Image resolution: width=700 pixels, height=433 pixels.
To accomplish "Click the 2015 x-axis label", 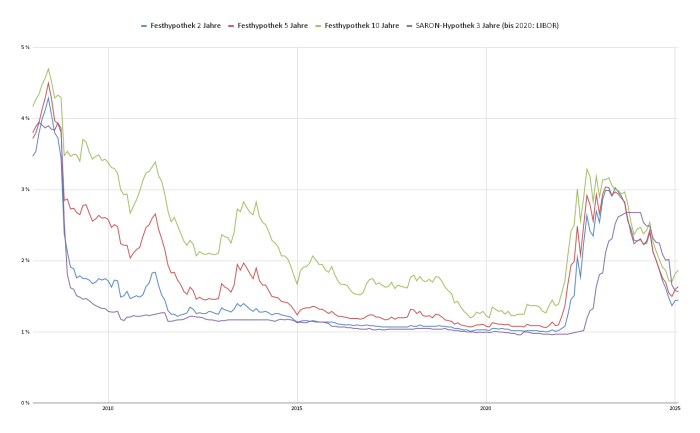I will (x=297, y=408).
